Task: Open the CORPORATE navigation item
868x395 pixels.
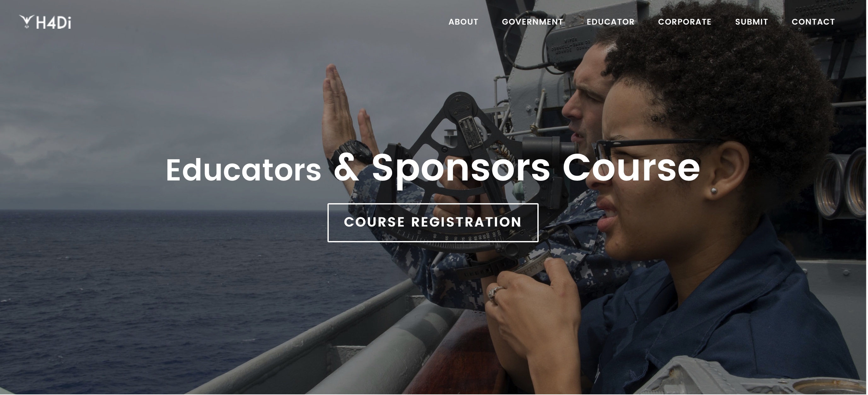Action: [685, 22]
